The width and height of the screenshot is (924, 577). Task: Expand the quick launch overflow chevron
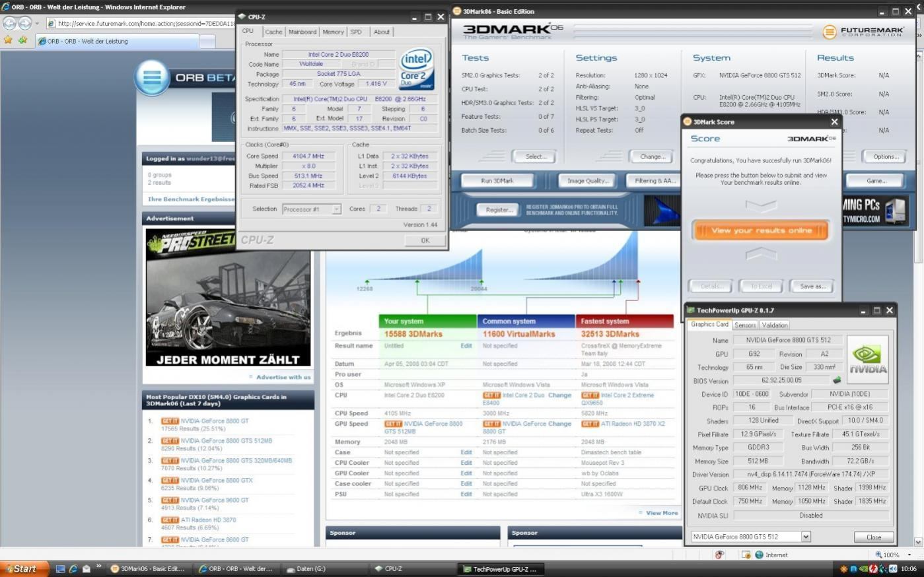(99, 566)
